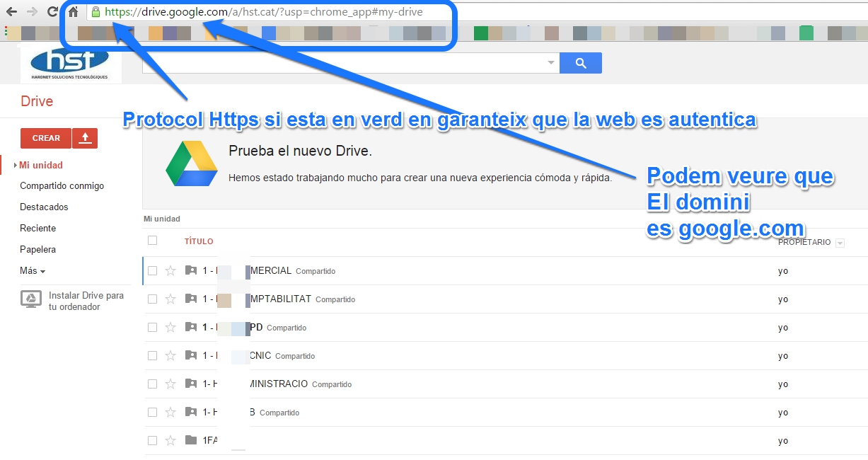Click the Mi unidad breadcrumb above the list
The image size is (868, 460).
(x=162, y=219)
